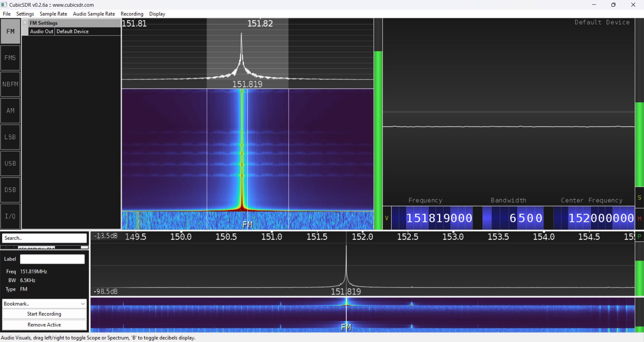
Task: Toggle the yellow S solo button
Action: (x=639, y=198)
